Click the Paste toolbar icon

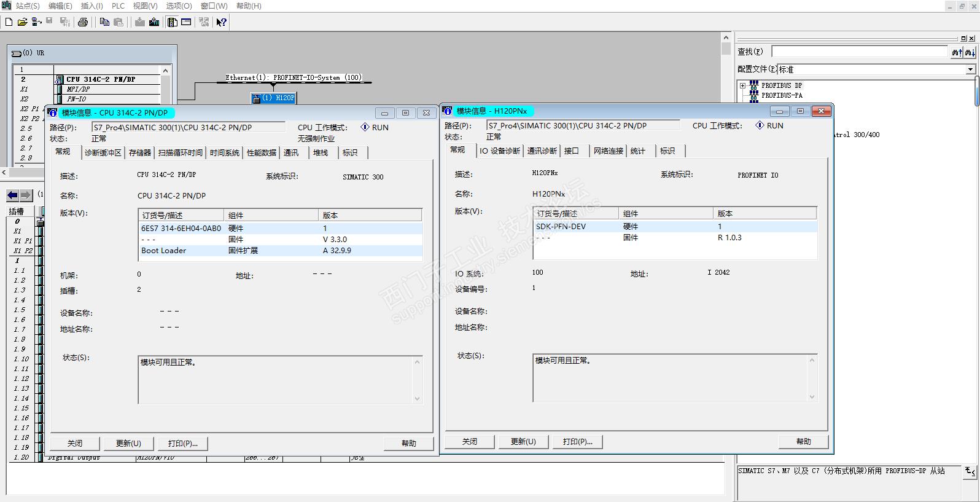(119, 22)
